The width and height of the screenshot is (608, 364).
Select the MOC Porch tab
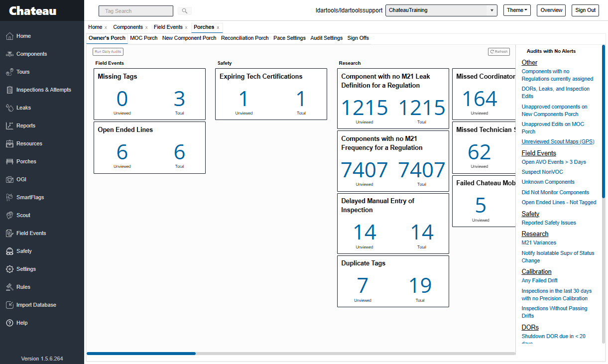[144, 38]
